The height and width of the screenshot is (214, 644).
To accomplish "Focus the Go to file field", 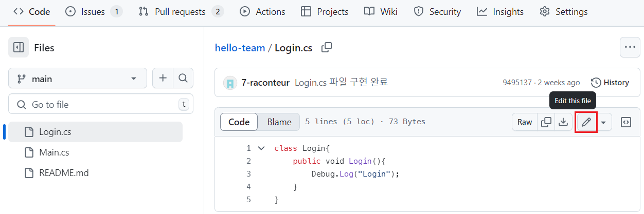I will (x=101, y=104).
